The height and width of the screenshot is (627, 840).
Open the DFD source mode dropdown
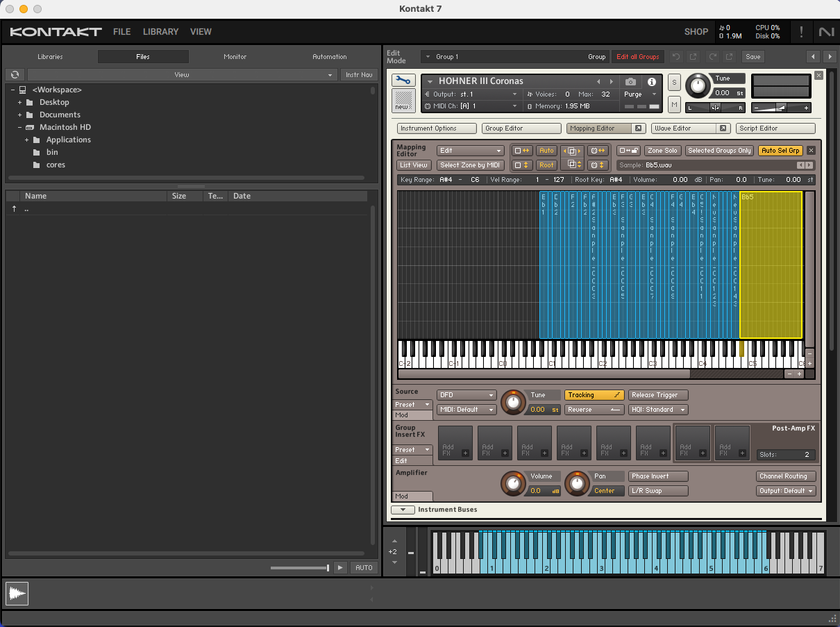point(467,395)
